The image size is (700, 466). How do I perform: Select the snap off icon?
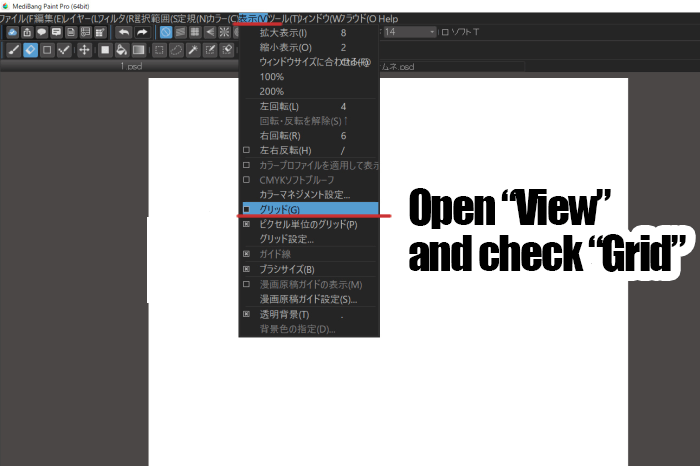click(166, 32)
